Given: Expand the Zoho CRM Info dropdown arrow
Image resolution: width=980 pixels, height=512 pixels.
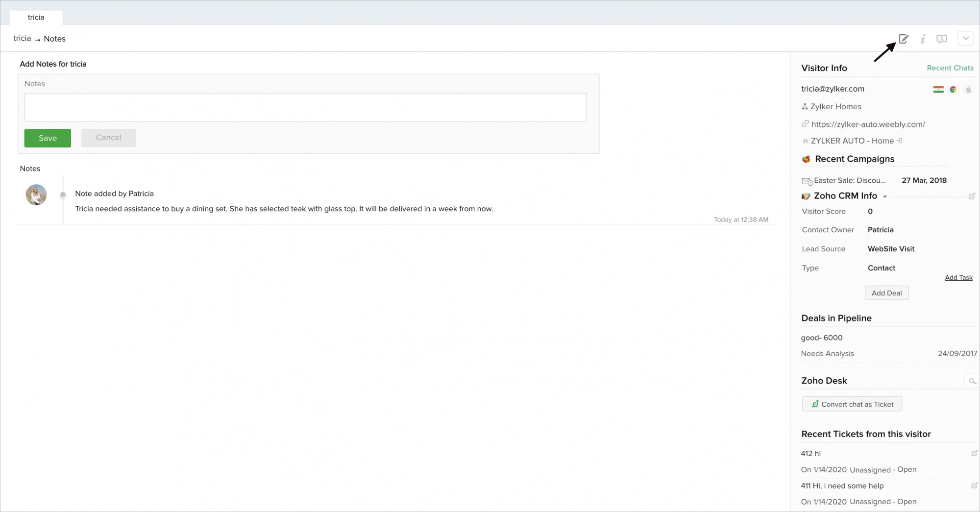Looking at the screenshot, I should point(885,196).
